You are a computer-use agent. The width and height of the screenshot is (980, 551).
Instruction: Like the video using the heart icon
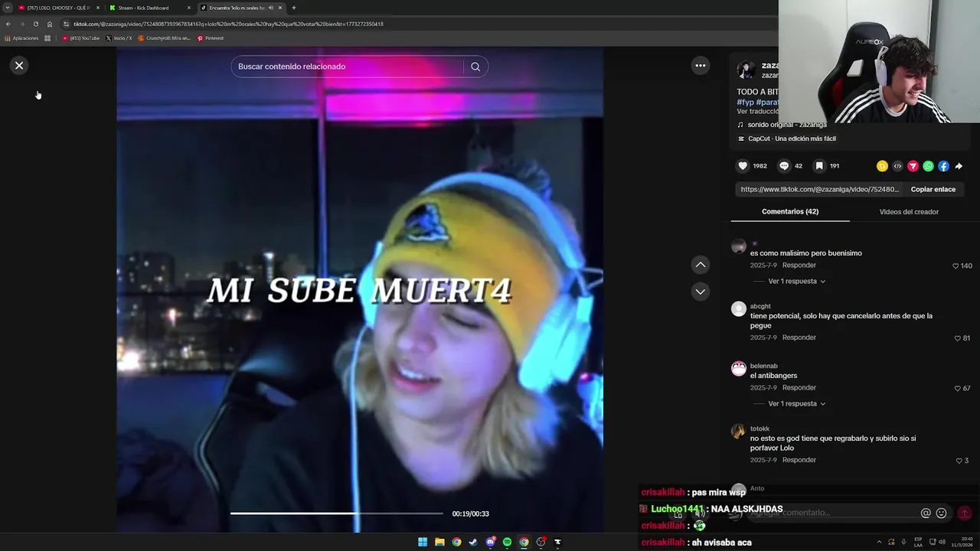(743, 166)
